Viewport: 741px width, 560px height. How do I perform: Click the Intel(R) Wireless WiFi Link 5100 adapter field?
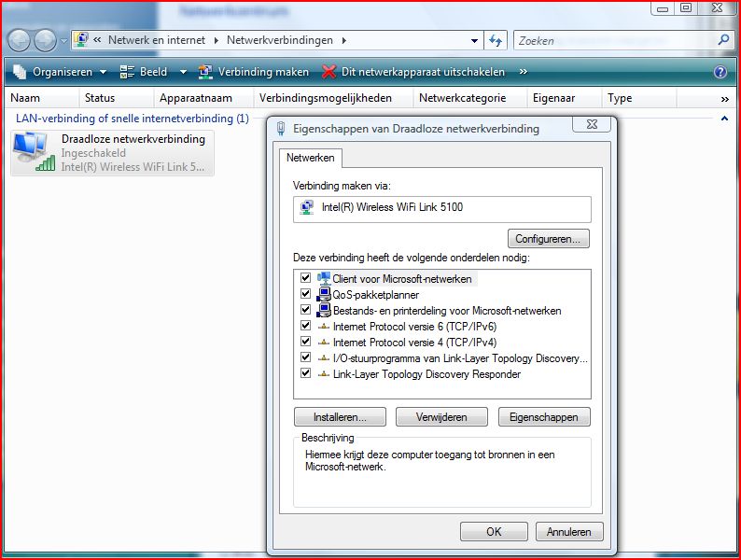(441, 209)
